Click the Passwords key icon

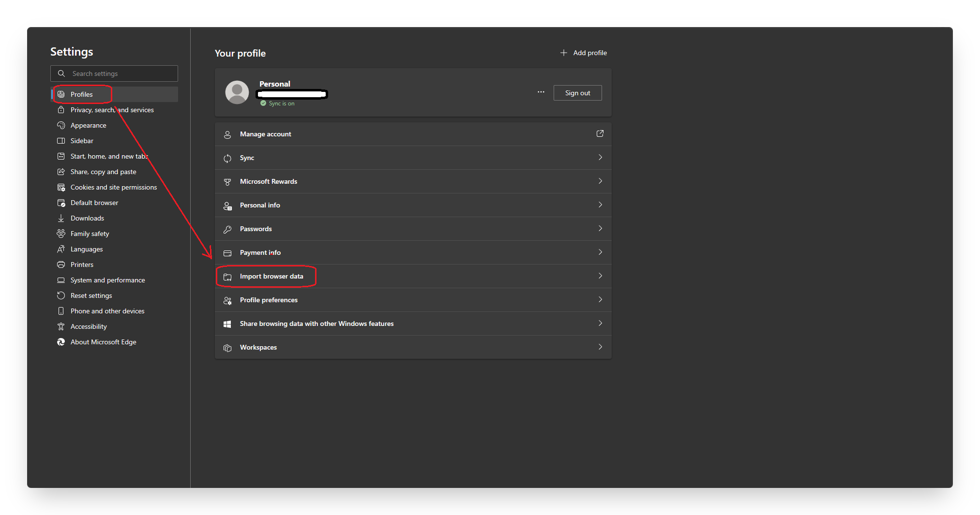(x=227, y=229)
